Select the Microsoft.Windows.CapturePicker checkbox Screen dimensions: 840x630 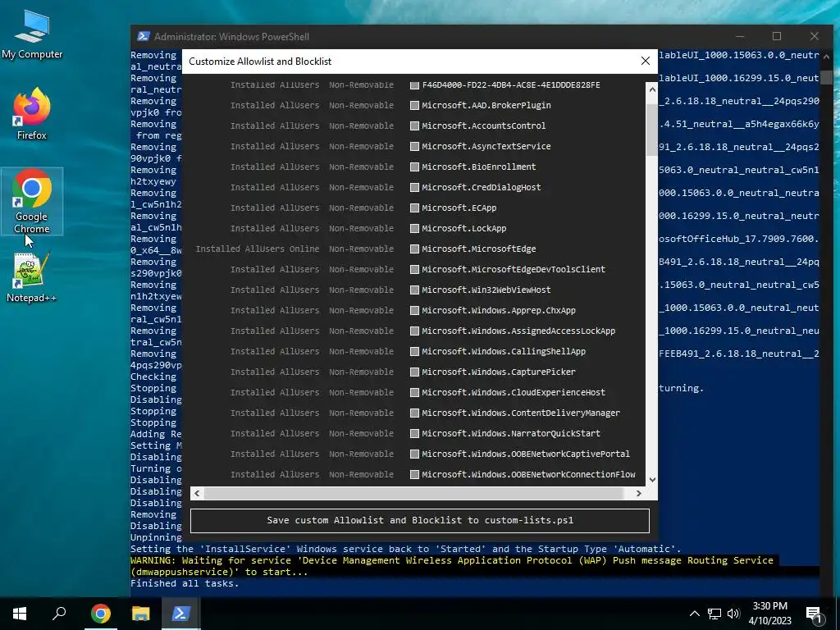coord(414,372)
